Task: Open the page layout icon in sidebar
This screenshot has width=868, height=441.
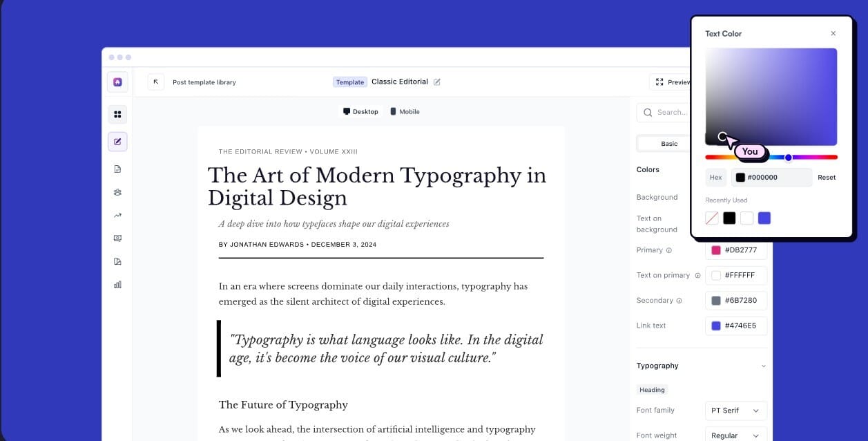Action: tap(117, 261)
